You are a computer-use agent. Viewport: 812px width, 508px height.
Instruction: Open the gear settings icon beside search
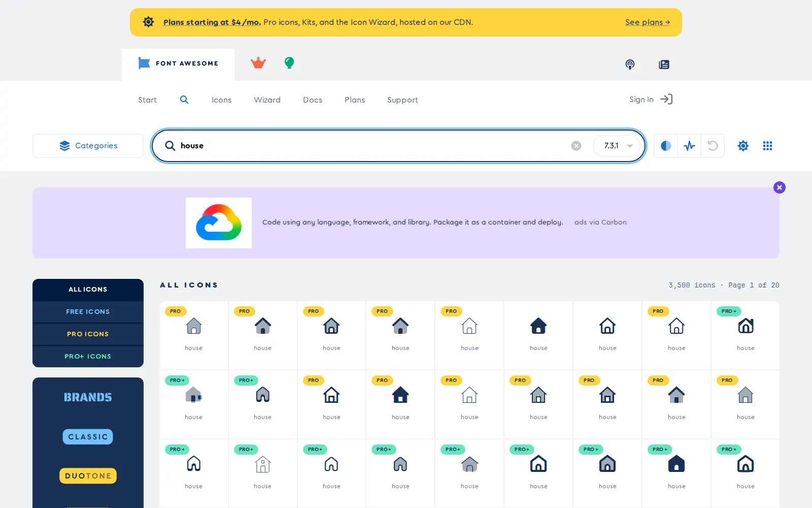click(x=743, y=146)
